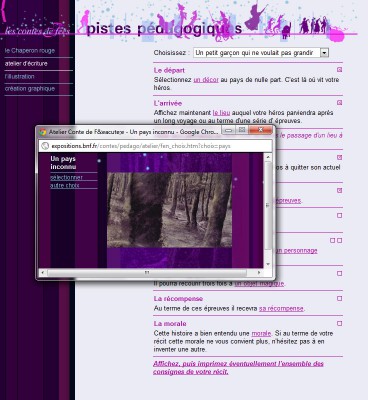Click the 'sélectionner' link in popup
368x400 pixels.
66,177
